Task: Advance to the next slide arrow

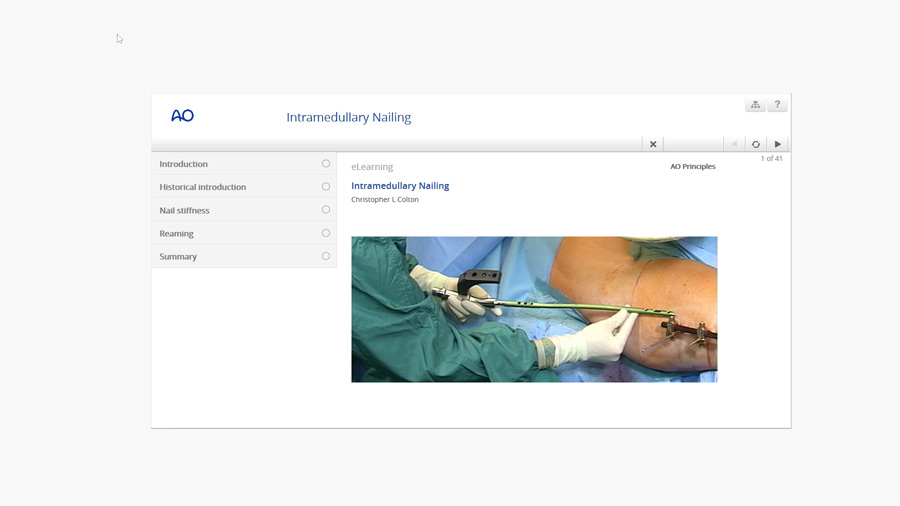Action: click(x=778, y=144)
